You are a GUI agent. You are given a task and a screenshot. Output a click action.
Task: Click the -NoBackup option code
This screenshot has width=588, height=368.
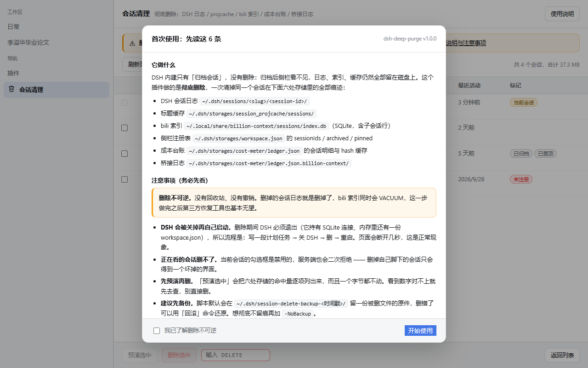[x=298, y=314]
